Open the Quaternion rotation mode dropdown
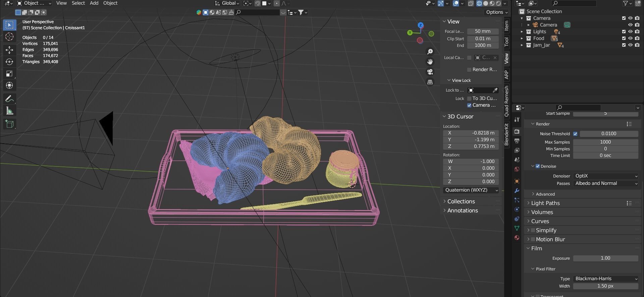The image size is (644, 297). [x=471, y=190]
